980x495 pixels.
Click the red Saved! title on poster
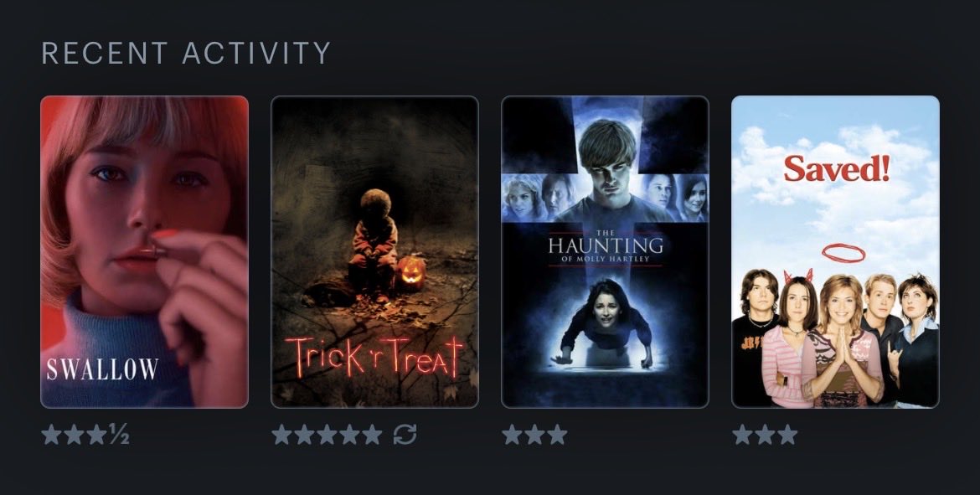click(836, 168)
